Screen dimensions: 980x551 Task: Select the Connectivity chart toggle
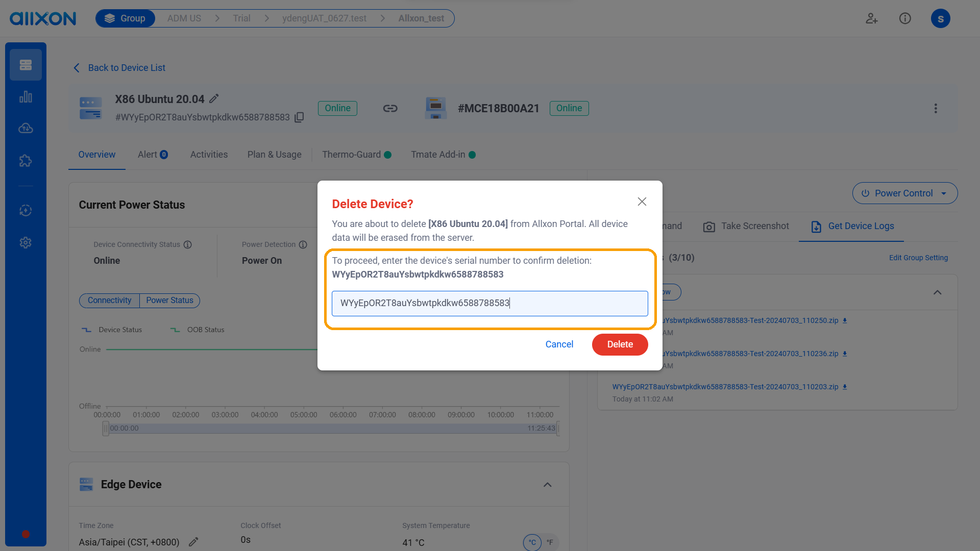(x=109, y=300)
